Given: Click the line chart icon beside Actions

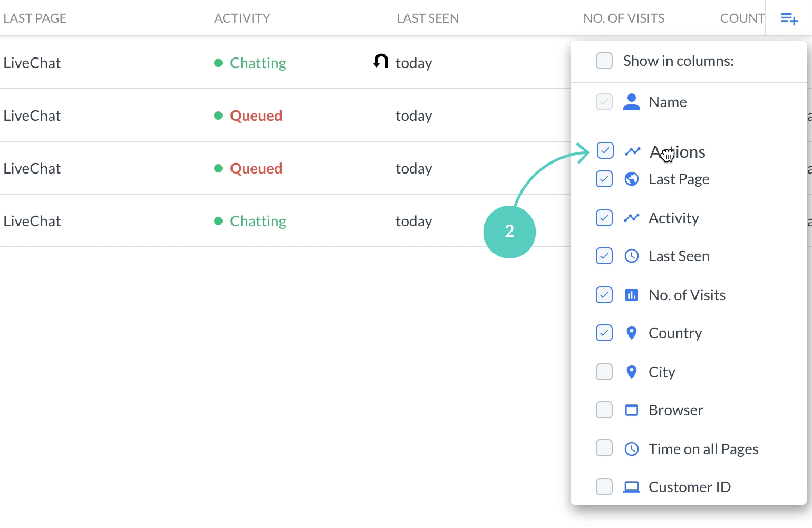Looking at the screenshot, I should tap(633, 151).
